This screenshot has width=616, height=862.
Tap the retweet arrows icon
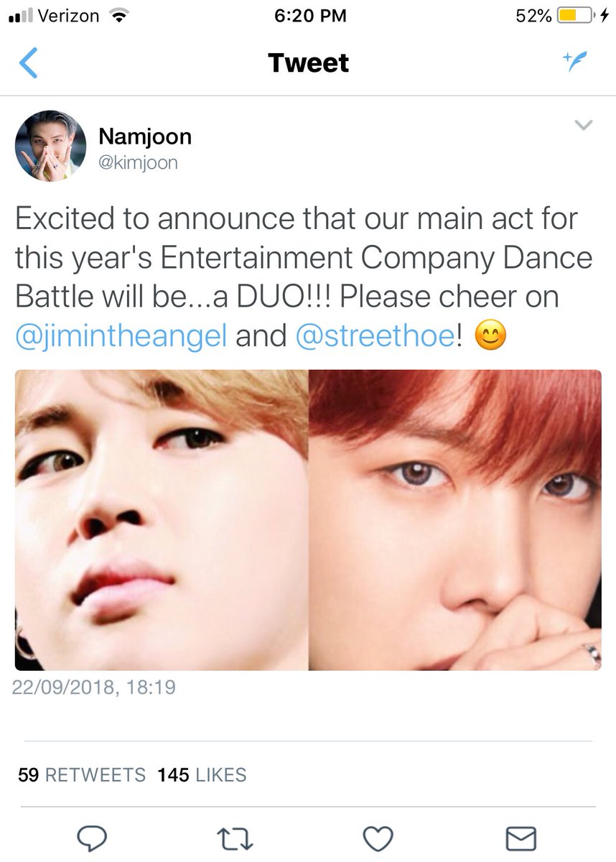(x=235, y=838)
